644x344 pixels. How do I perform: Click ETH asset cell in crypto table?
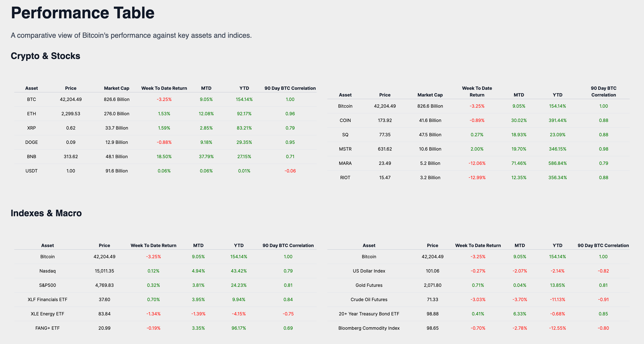[x=32, y=114]
